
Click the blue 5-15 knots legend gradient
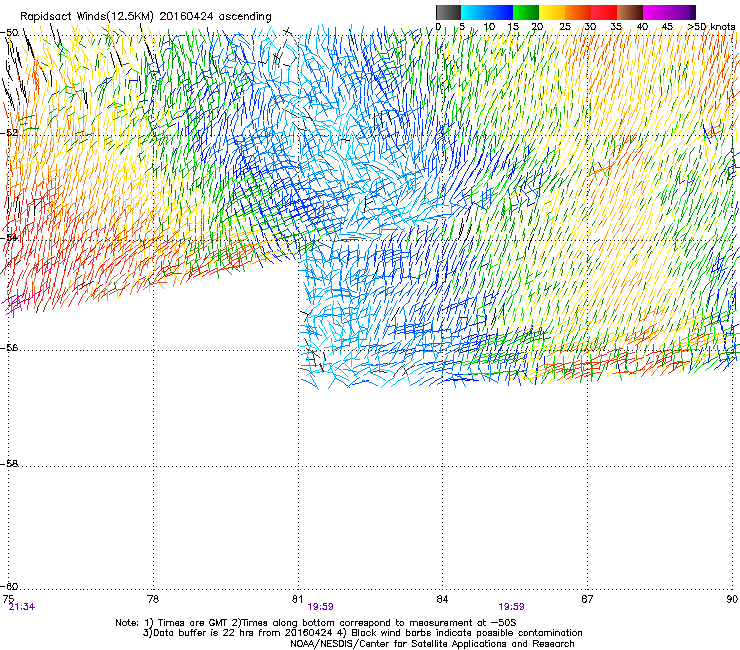coord(487,12)
